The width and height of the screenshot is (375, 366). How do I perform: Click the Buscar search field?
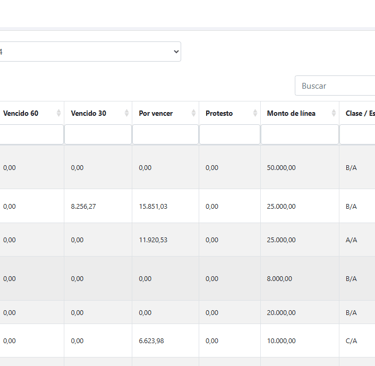coord(335,86)
